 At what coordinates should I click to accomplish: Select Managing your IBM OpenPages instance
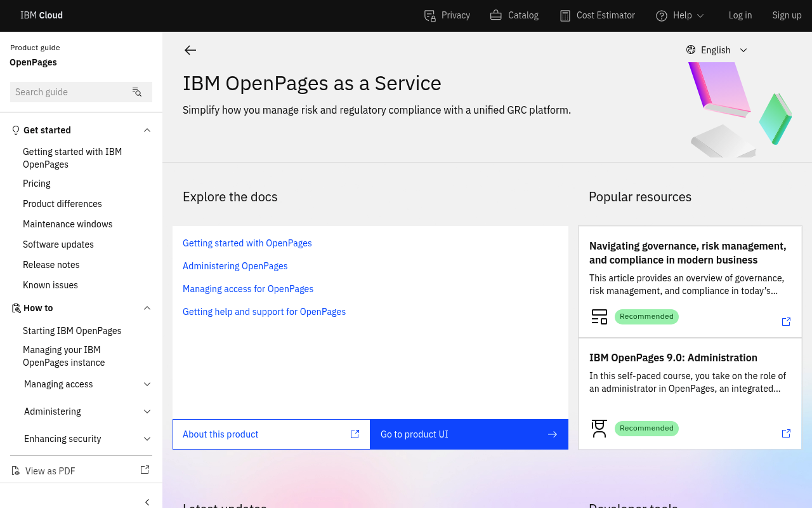64,356
